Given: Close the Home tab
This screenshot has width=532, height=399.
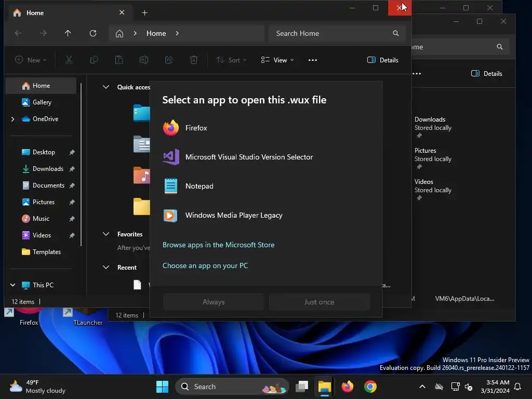Looking at the screenshot, I should coord(122,12).
